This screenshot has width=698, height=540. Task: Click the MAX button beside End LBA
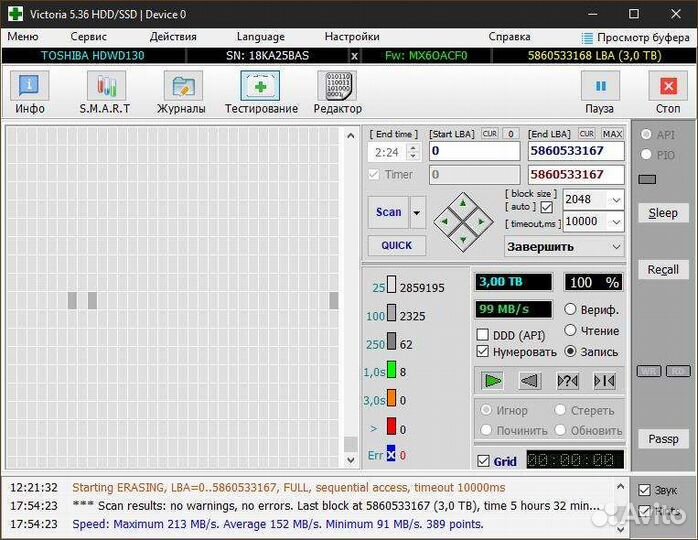point(612,134)
